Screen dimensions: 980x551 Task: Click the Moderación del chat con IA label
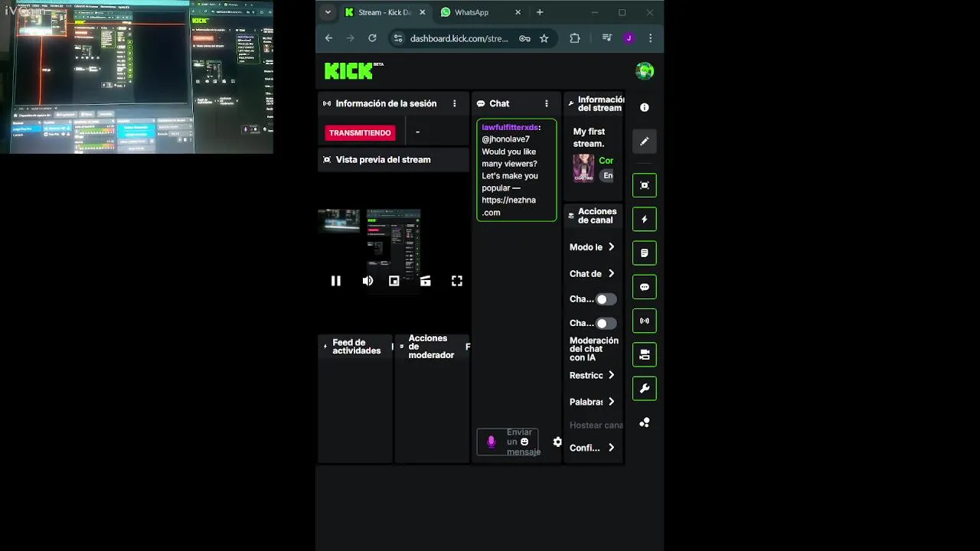click(x=594, y=349)
